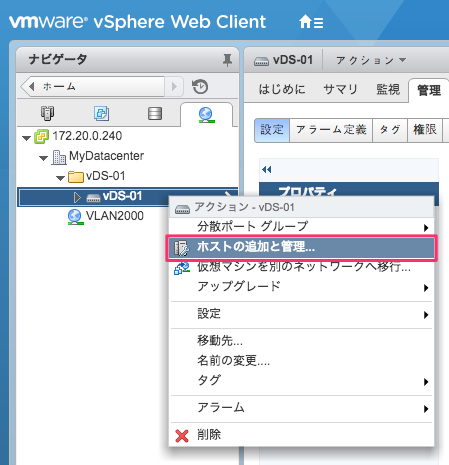The height and width of the screenshot is (465, 449).
Task: Switch to Storage view icon
Action: coord(155,113)
